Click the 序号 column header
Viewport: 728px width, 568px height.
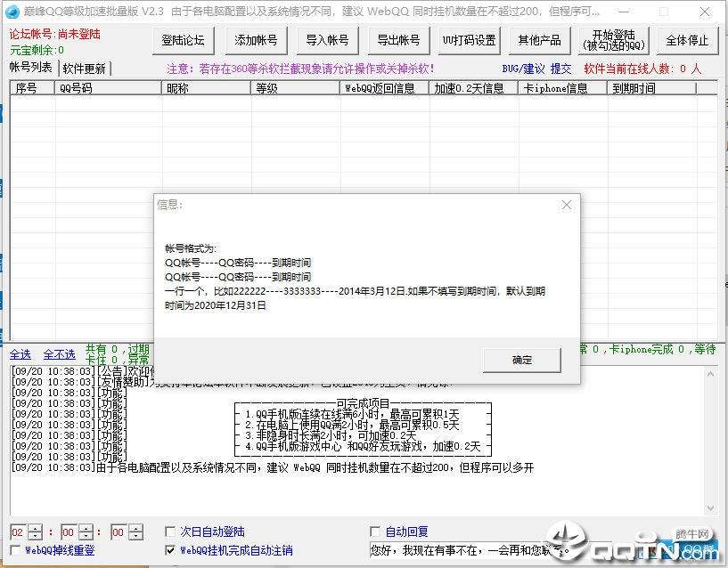[x=32, y=88]
